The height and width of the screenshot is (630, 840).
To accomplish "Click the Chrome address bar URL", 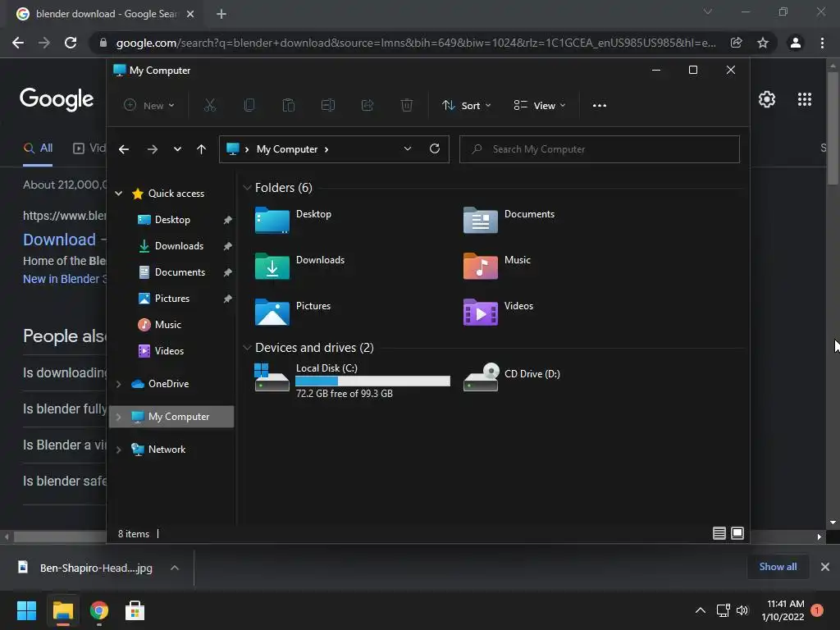I will point(416,43).
